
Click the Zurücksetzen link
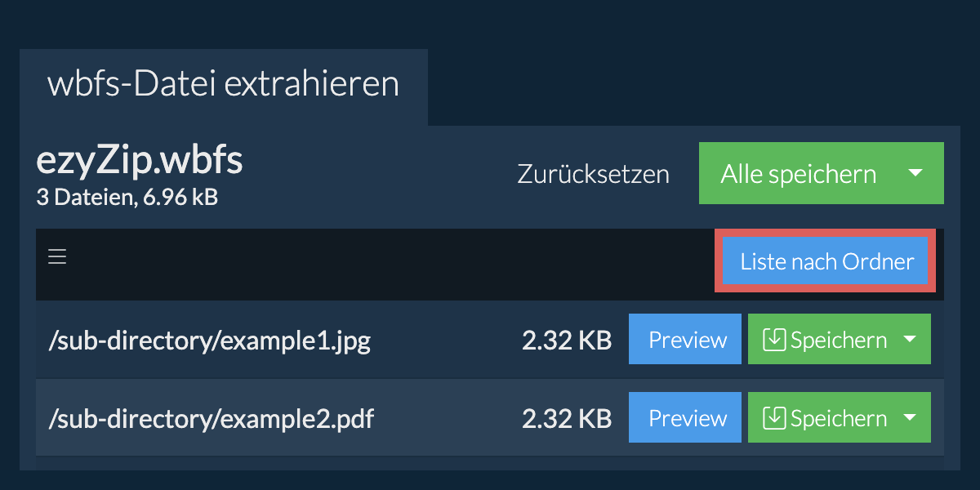pos(593,174)
